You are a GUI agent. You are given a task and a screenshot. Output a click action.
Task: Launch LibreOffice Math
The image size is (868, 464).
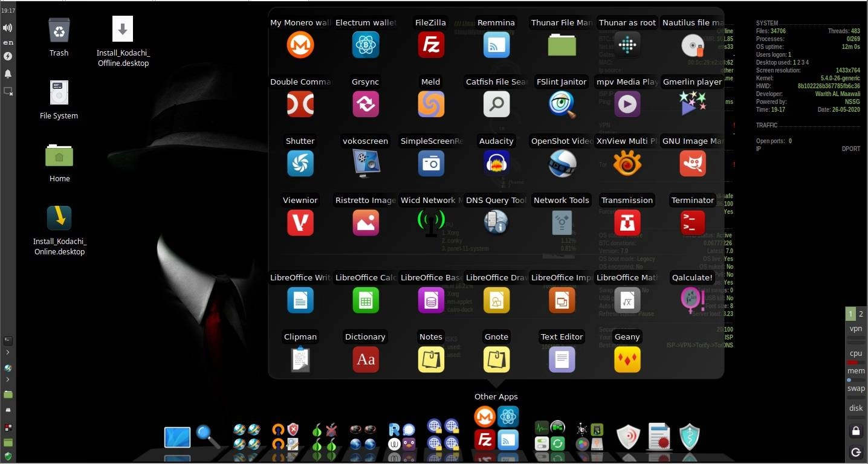pyautogui.click(x=627, y=300)
